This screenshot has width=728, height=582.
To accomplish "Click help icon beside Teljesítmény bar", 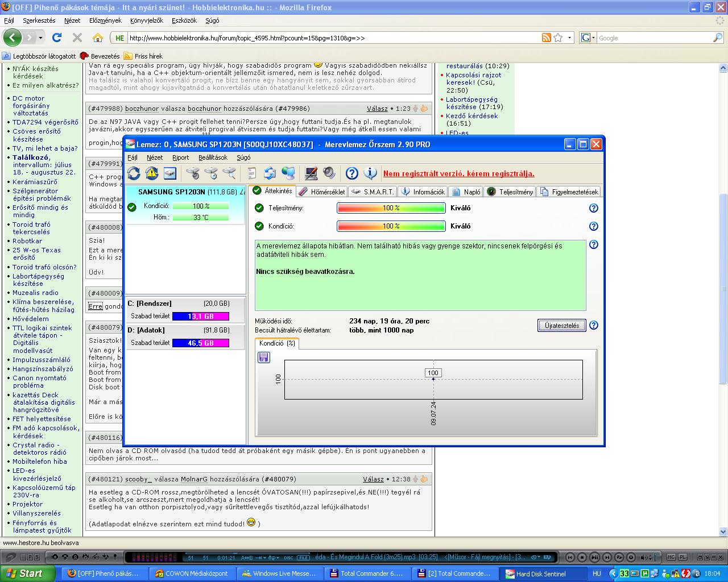I will pos(594,208).
